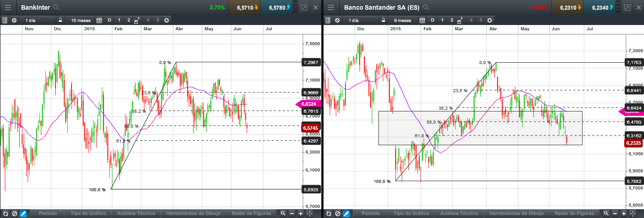Open Análisis Técnico menu in Santander chart
This screenshot has width=644, height=218.
[x=459, y=214]
